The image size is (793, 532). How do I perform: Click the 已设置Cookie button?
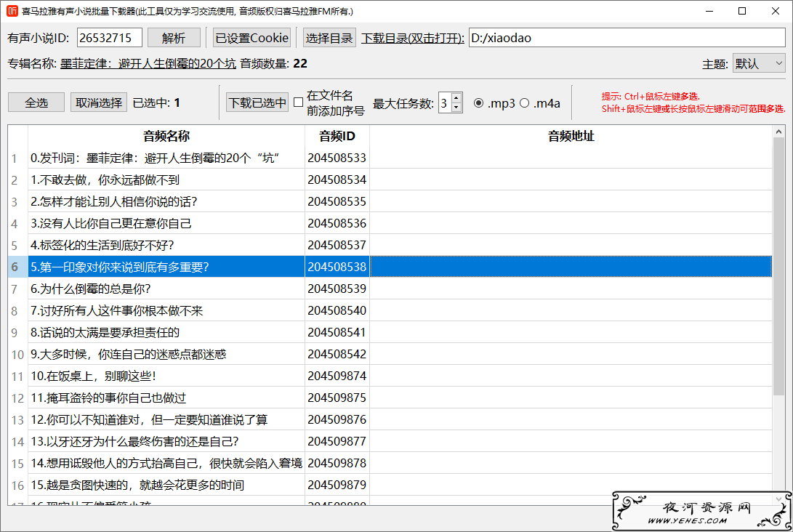click(252, 38)
